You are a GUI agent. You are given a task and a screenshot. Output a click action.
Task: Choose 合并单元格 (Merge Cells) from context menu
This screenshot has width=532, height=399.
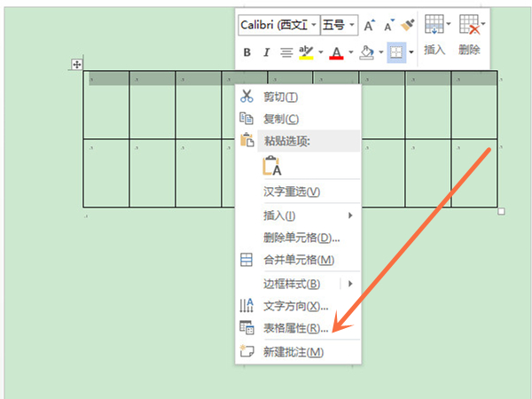[x=298, y=260]
